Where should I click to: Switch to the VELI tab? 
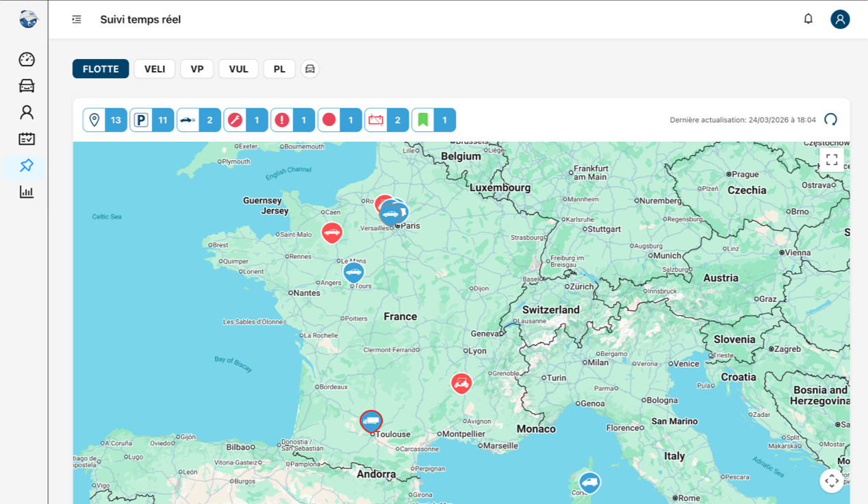pyautogui.click(x=155, y=68)
